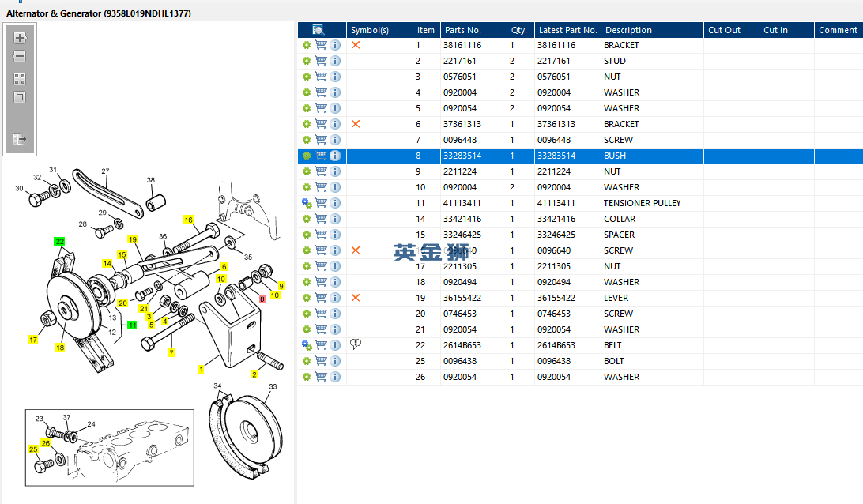Click parts number 0096438

click(x=460, y=361)
